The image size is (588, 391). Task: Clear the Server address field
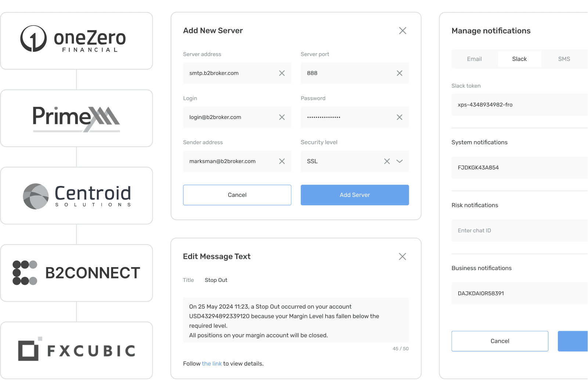coord(282,73)
